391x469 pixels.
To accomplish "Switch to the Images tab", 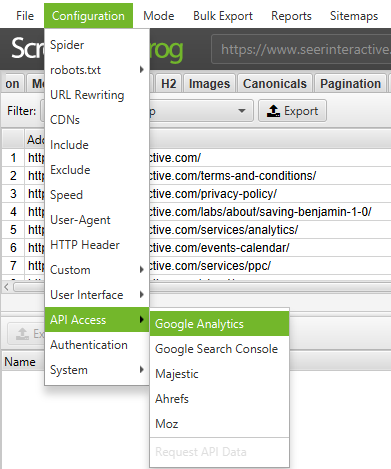I will pyautogui.click(x=209, y=83).
